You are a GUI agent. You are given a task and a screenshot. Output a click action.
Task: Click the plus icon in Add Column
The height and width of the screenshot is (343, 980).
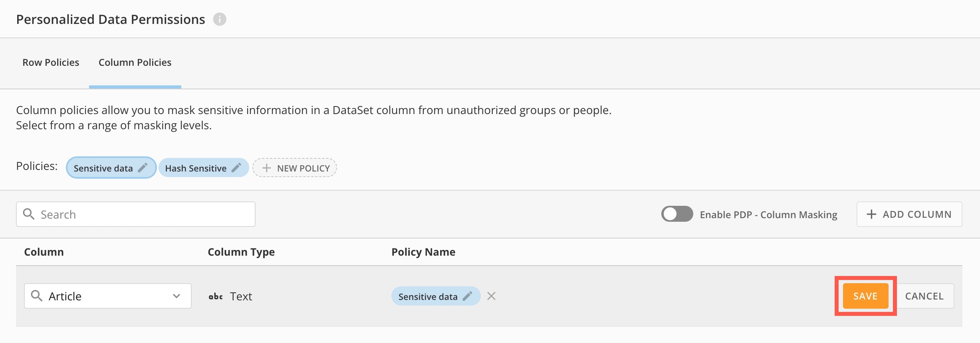[x=871, y=214]
